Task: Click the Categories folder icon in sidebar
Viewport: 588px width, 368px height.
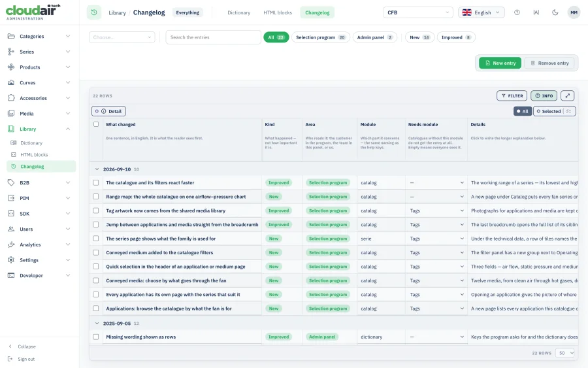Action: pos(11,36)
